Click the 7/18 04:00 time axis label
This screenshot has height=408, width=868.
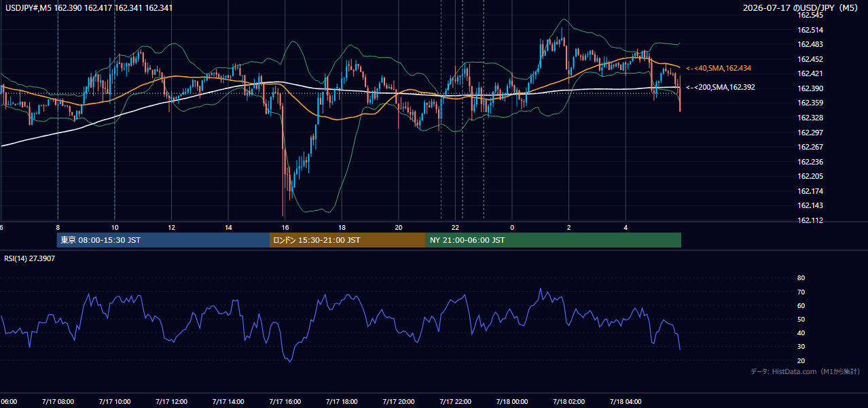[626, 402]
